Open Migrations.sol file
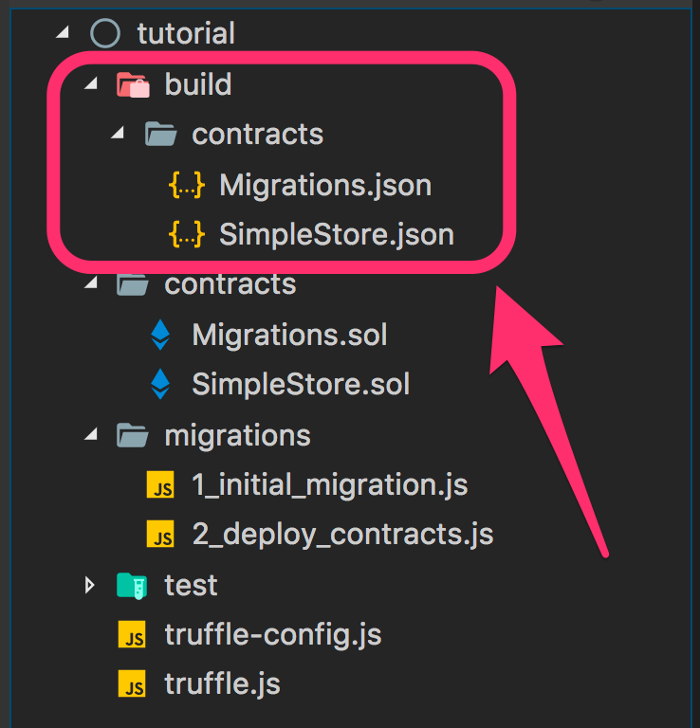Screen dimensions: 700x728 pyautogui.click(x=290, y=335)
